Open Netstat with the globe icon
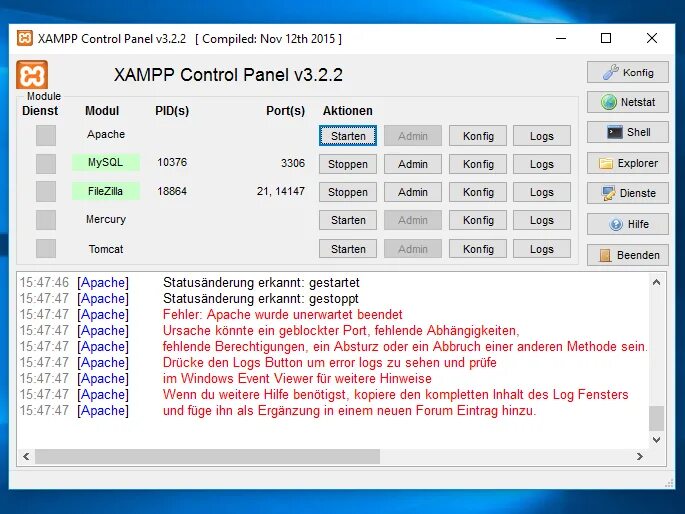 pyautogui.click(x=628, y=102)
